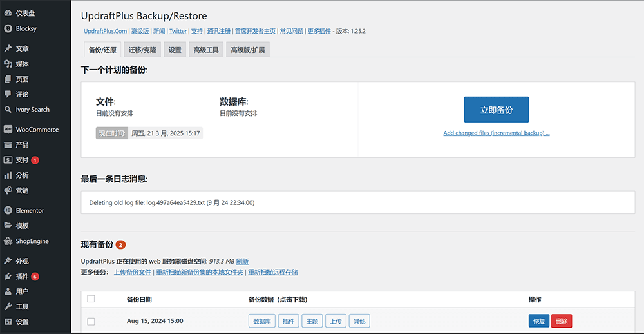Click the dollar icon beside 支付
This screenshot has height=334, width=644.
click(x=8, y=160)
